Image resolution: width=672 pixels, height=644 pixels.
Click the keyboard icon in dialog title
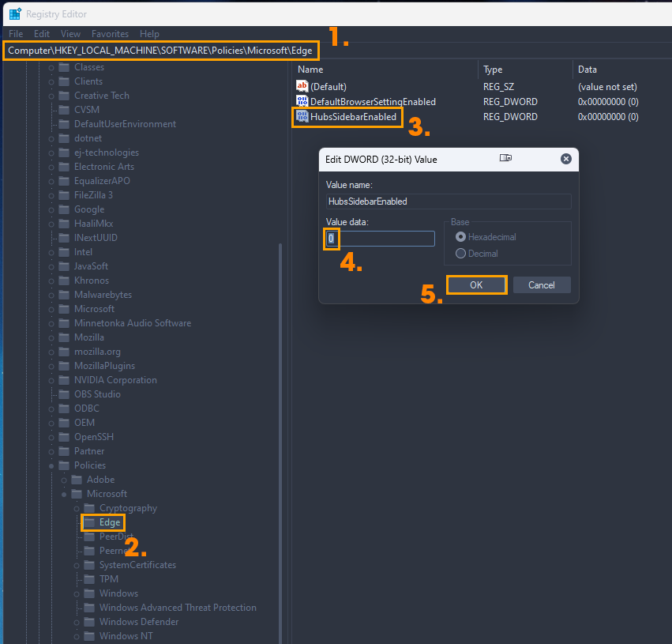pyautogui.click(x=505, y=158)
